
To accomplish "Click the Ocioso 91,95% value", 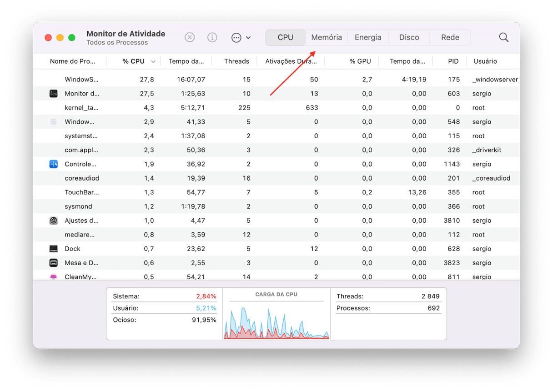I will tap(204, 320).
